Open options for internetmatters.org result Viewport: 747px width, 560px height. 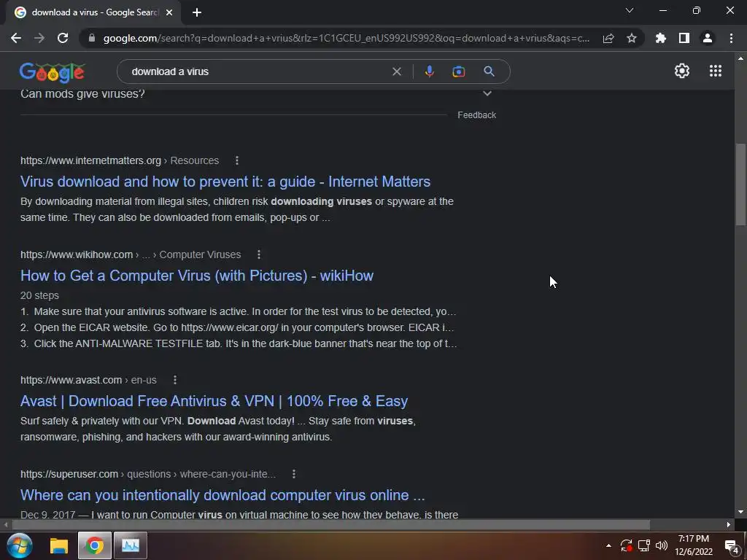point(237,160)
